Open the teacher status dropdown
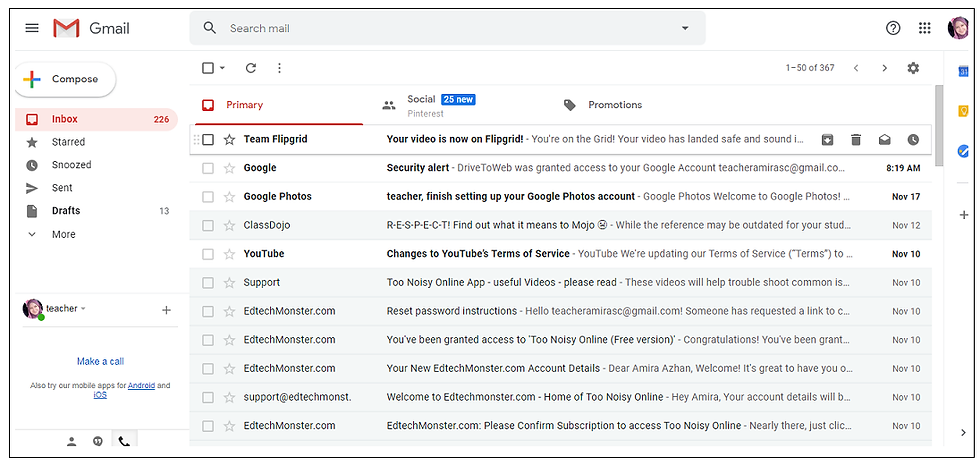The width and height of the screenshot is (980, 465). click(83, 309)
